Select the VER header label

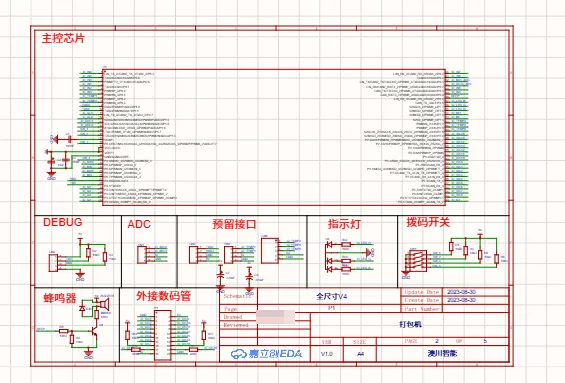(x=326, y=341)
